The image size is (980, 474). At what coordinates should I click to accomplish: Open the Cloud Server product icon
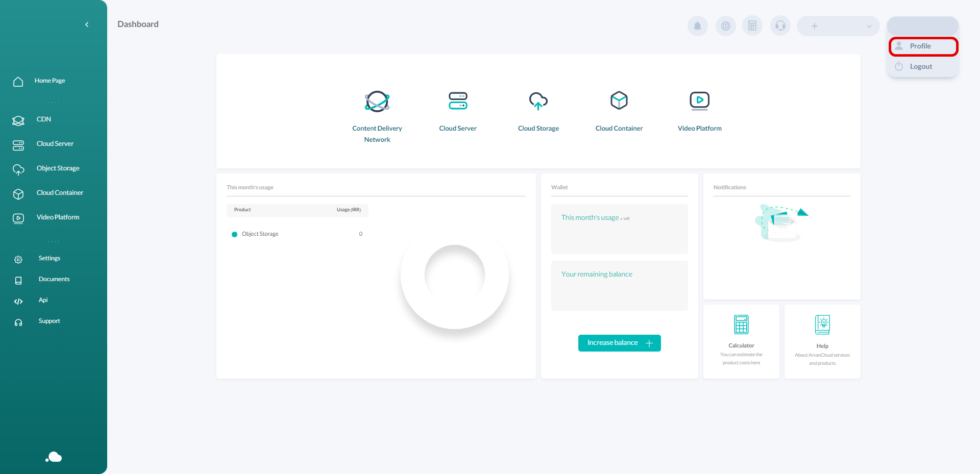(458, 101)
